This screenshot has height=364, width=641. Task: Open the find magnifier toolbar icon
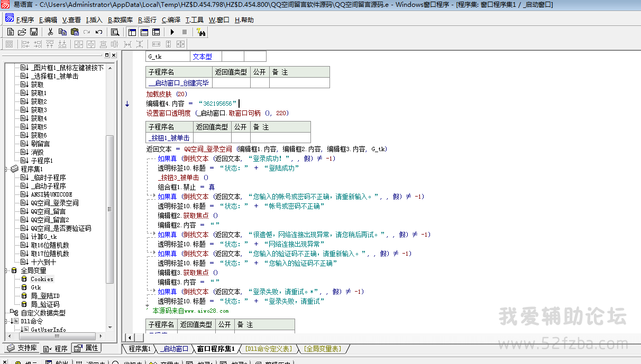tap(115, 32)
